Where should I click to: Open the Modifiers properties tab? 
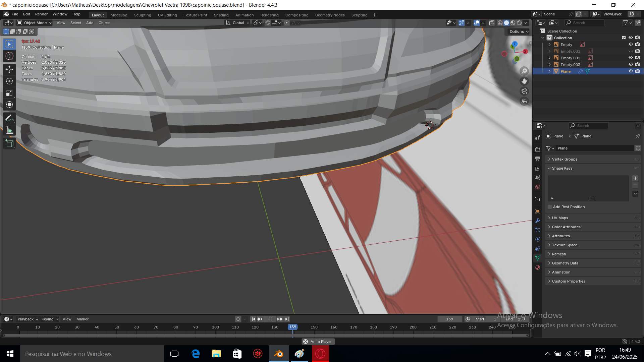click(x=538, y=221)
